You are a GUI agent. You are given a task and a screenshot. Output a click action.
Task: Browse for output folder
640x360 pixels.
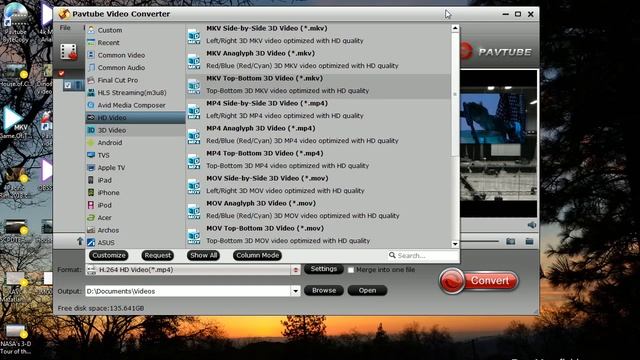click(x=324, y=291)
